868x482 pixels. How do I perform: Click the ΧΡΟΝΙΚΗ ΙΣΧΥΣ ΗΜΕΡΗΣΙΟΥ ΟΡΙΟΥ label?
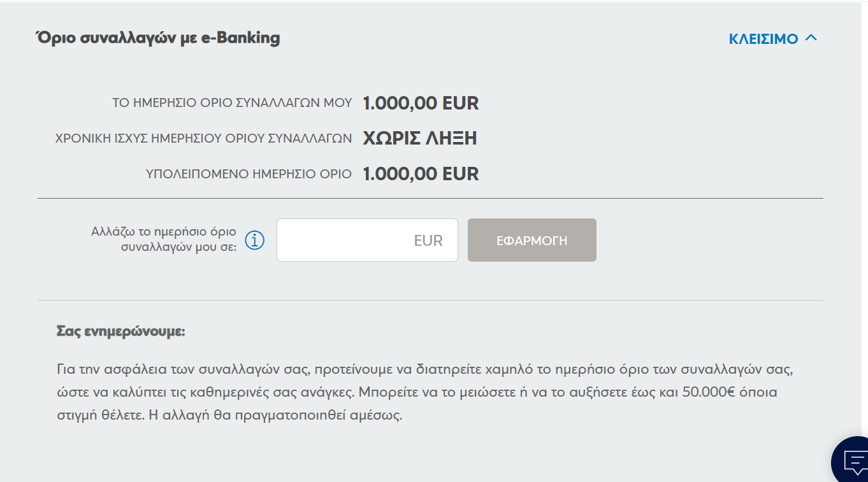[203, 138]
